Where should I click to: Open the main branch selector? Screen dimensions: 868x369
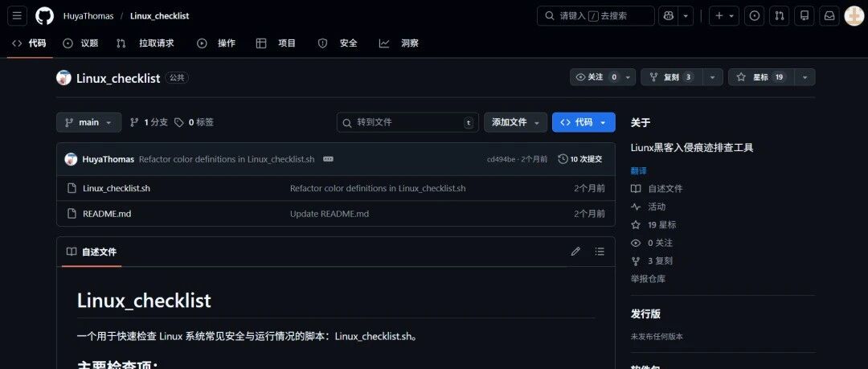click(x=88, y=122)
